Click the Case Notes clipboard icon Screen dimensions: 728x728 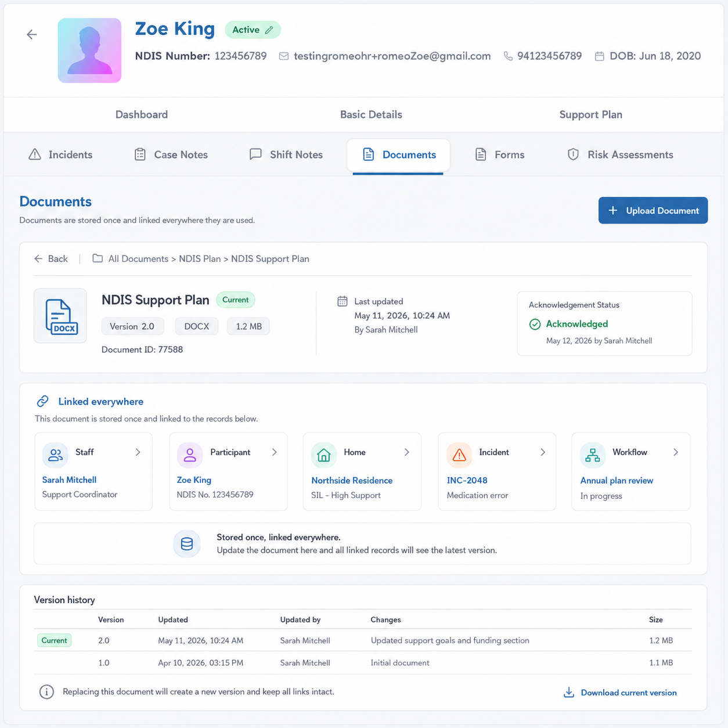tap(140, 154)
